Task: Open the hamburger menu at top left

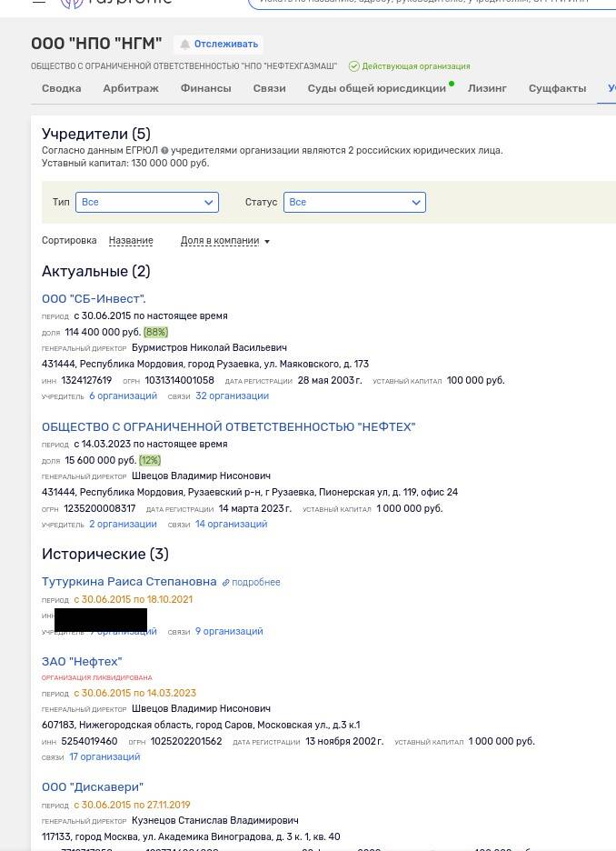Action: (x=39, y=3)
